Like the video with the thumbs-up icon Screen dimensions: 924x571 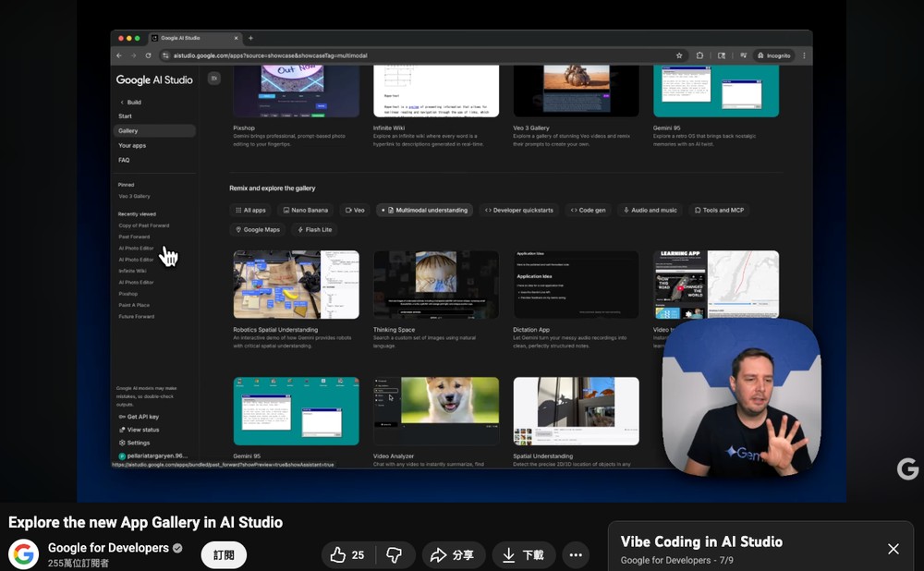pyautogui.click(x=339, y=554)
